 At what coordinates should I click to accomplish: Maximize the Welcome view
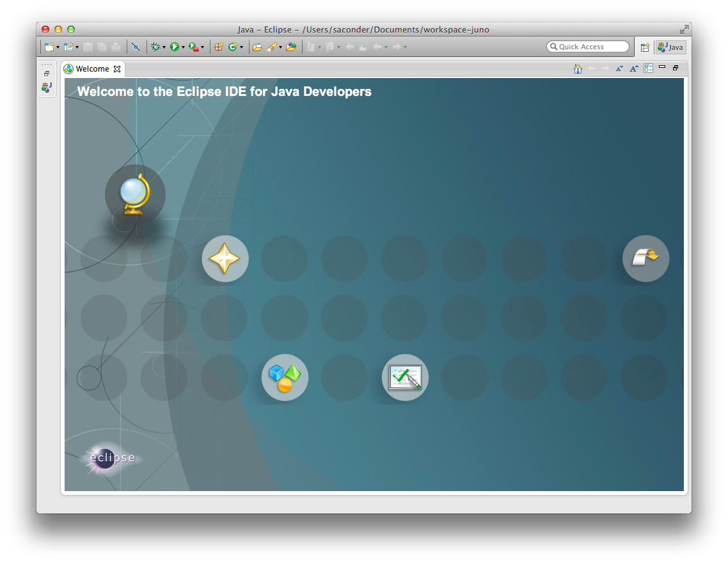(676, 68)
